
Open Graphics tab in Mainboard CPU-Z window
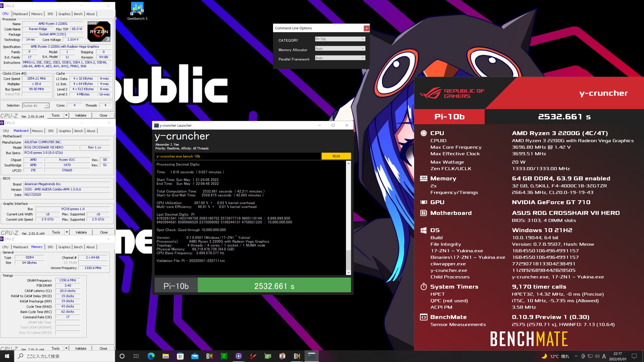tap(65, 131)
